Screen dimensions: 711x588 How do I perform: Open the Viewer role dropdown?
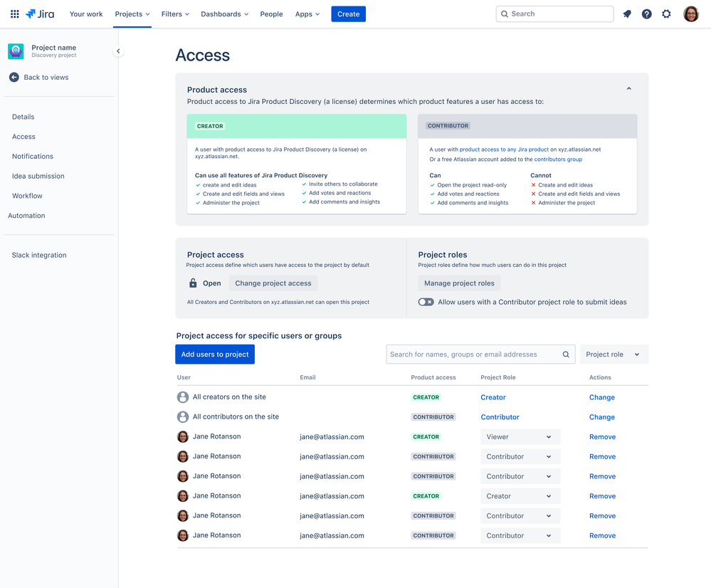[x=520, y=437]
